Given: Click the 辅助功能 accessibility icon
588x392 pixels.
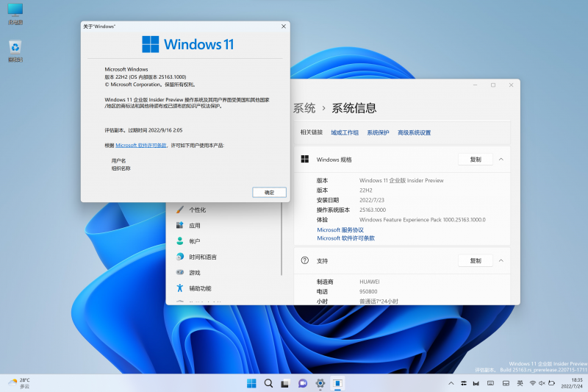Looking at the screenshot, I should click(x=180, y=288).
